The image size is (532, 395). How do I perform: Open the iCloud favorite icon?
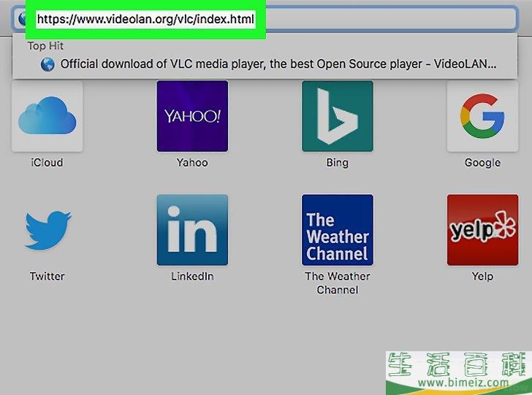[47, 117]
